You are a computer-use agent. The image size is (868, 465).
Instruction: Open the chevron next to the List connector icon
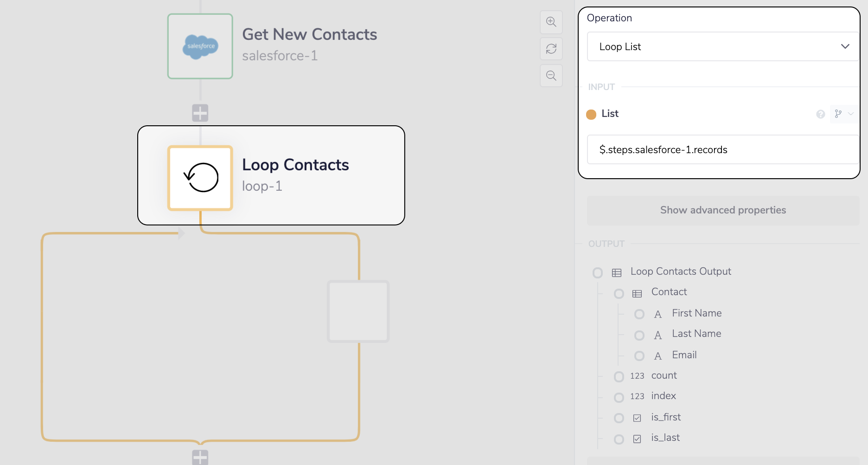pos(851,114)
